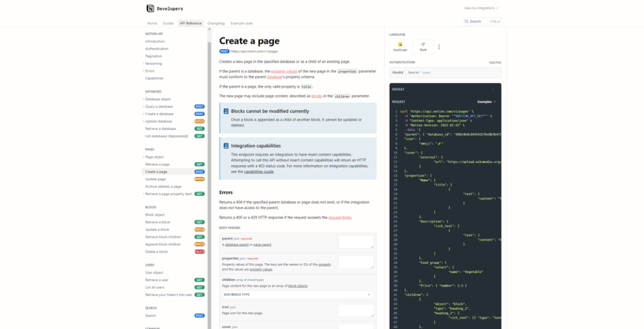The image size is (644, 329).
Task: Open the request limits link
Action: pyautogui.click(x=340, y=217)
